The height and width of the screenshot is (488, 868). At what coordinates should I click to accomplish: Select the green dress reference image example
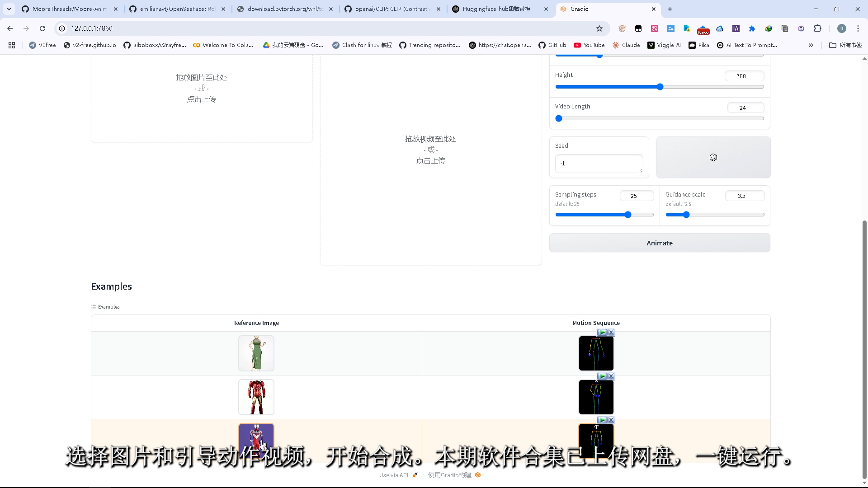coord(256,353)
